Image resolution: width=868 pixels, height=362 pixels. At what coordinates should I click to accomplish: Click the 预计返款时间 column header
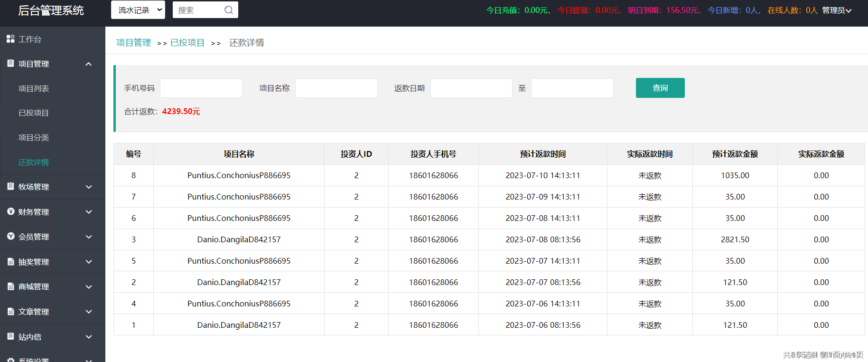(543, 154)
